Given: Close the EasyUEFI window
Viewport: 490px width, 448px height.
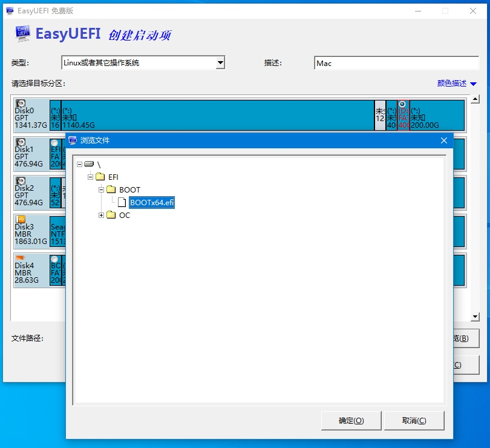Looking at the screenshot, I should pyautogui.click(x=473, y=11).
